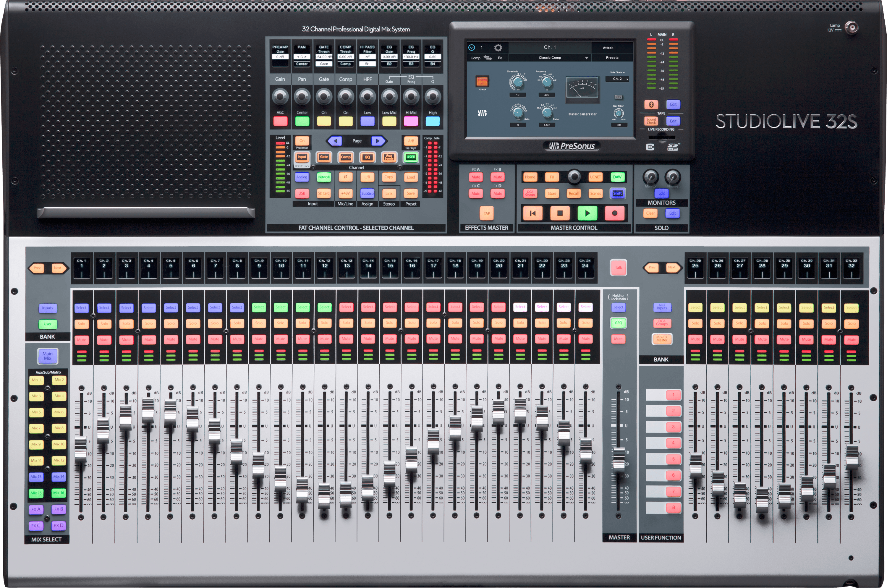This screenshot has height=588, width=887.
Task: Tap the XLR input icon on touchscreen
Action: (x=472, y=48)
